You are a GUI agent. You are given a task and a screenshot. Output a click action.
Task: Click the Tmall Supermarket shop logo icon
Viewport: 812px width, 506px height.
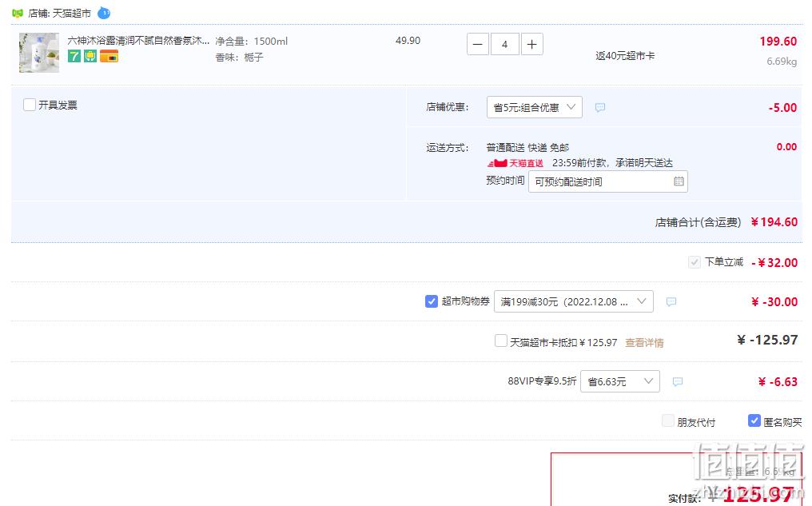coord(17,13)
